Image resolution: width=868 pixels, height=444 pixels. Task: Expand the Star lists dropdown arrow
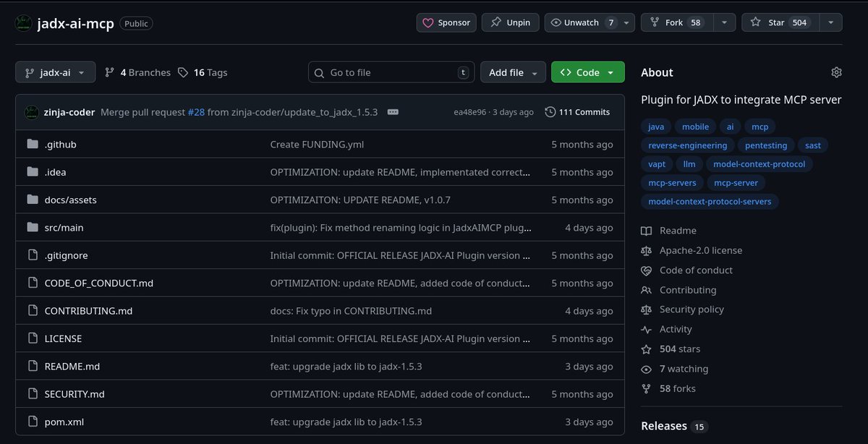point(831,22)
